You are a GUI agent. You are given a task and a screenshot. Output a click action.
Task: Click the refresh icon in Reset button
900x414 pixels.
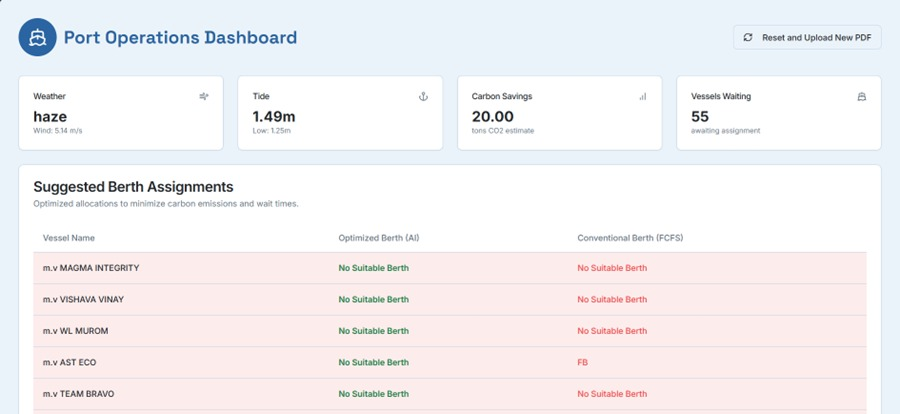(x=747, y=38)
